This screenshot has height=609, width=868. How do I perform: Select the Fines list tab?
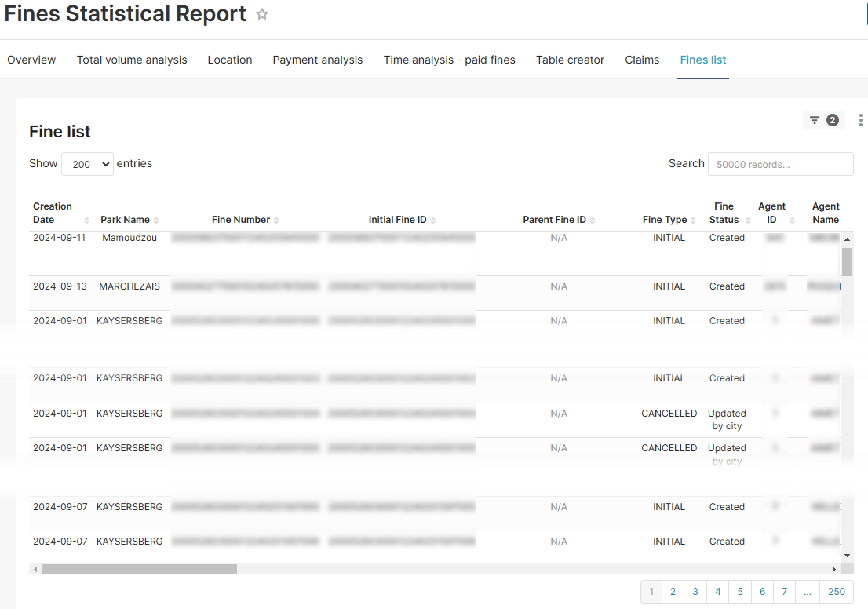tap(703, 60)
